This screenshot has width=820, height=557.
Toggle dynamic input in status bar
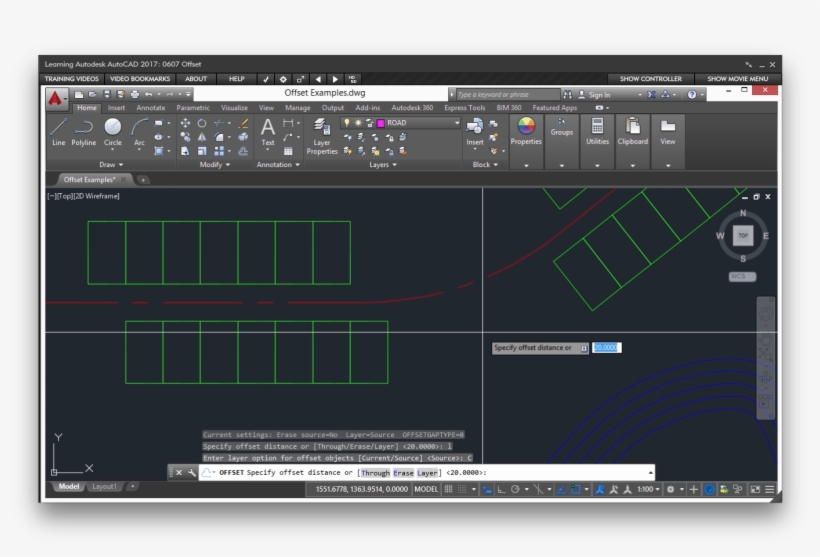click(487, 490)
